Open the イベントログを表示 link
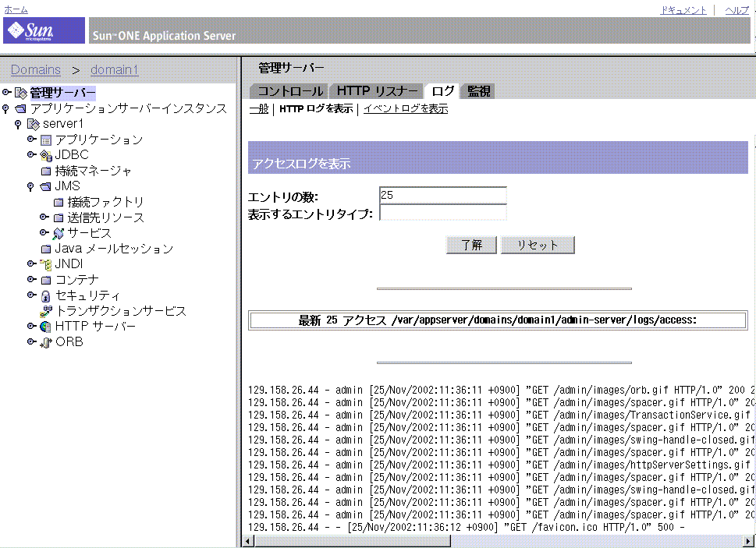Viewport: 756px width, 548px height. click(406, 109)
